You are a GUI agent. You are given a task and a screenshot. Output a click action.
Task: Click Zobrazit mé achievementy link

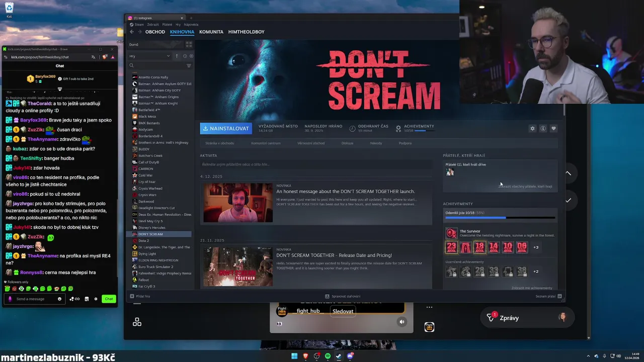click(x=532, y=288)
